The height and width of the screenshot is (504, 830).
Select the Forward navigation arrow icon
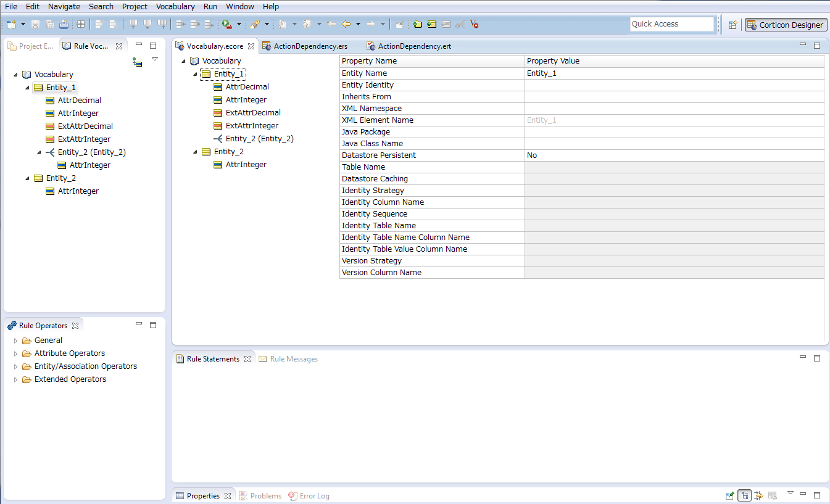pos(370,24)
